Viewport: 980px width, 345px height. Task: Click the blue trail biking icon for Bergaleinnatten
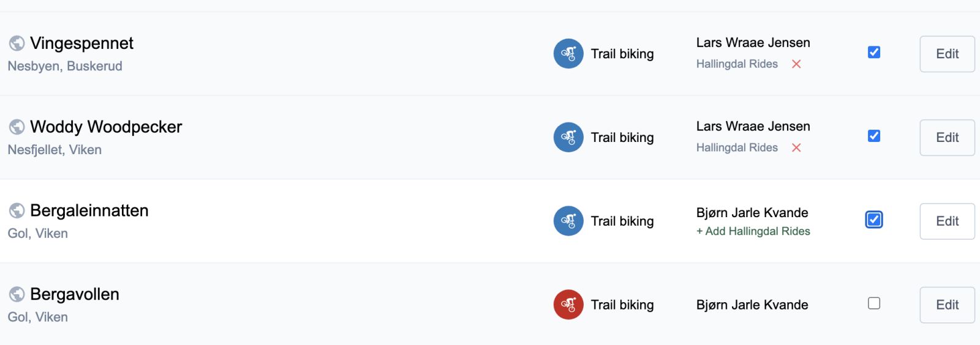click(x=568, y=221)
